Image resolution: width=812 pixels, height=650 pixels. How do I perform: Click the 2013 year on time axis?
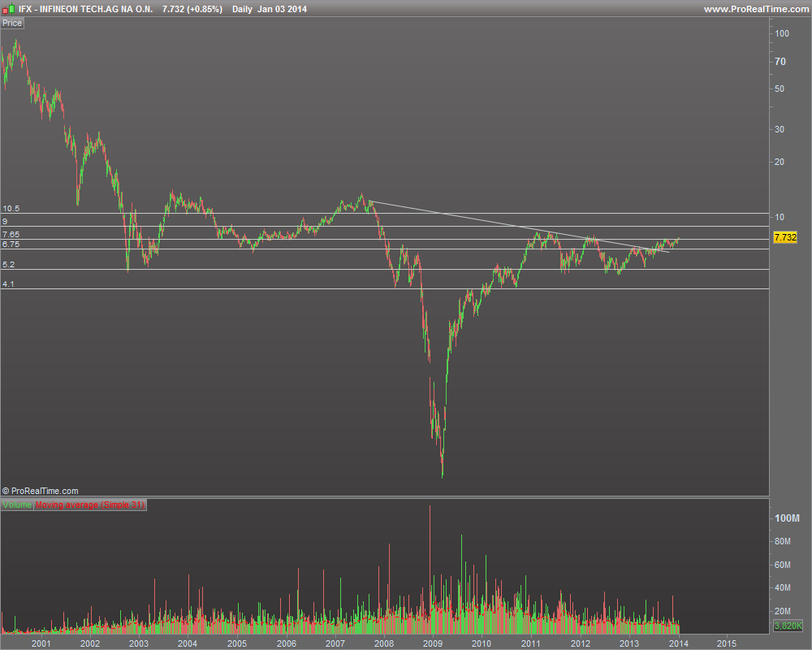click(629, 643)
